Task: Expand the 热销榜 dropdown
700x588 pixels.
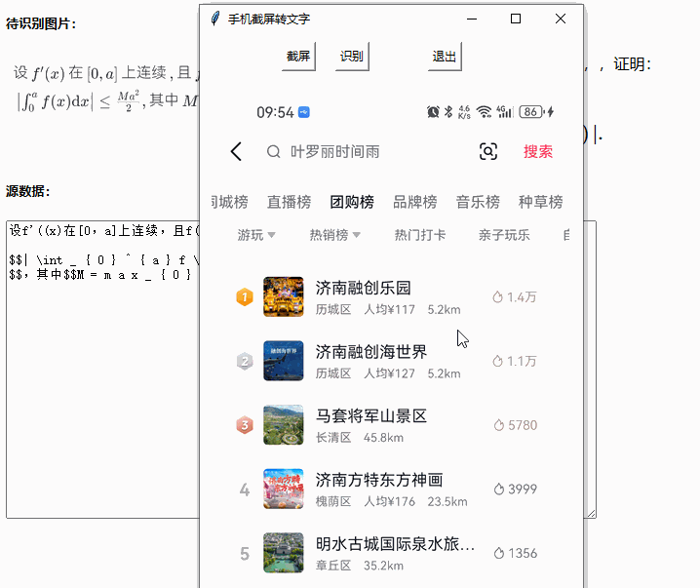Action: pyautogui.click(x=334, y=235)
